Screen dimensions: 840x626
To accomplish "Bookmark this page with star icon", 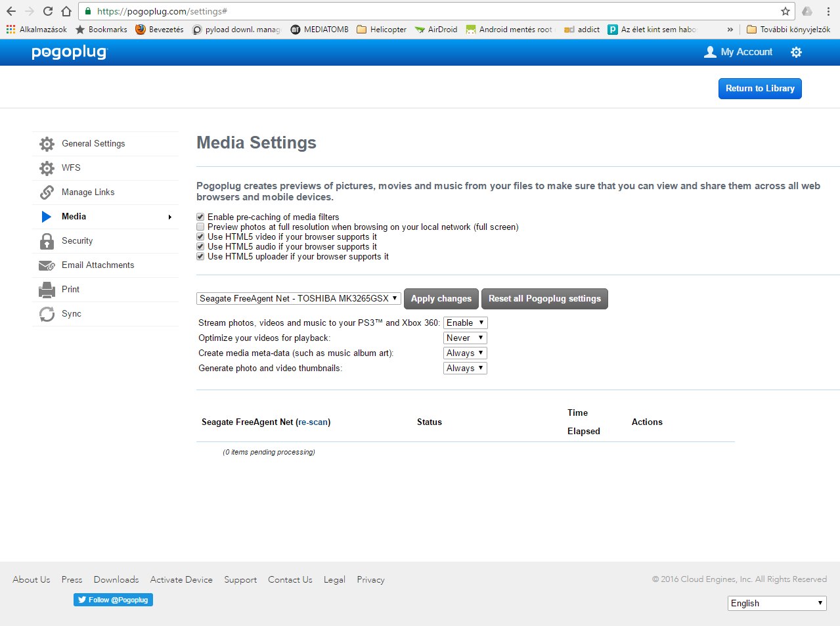I will click(x=785, y=11).
